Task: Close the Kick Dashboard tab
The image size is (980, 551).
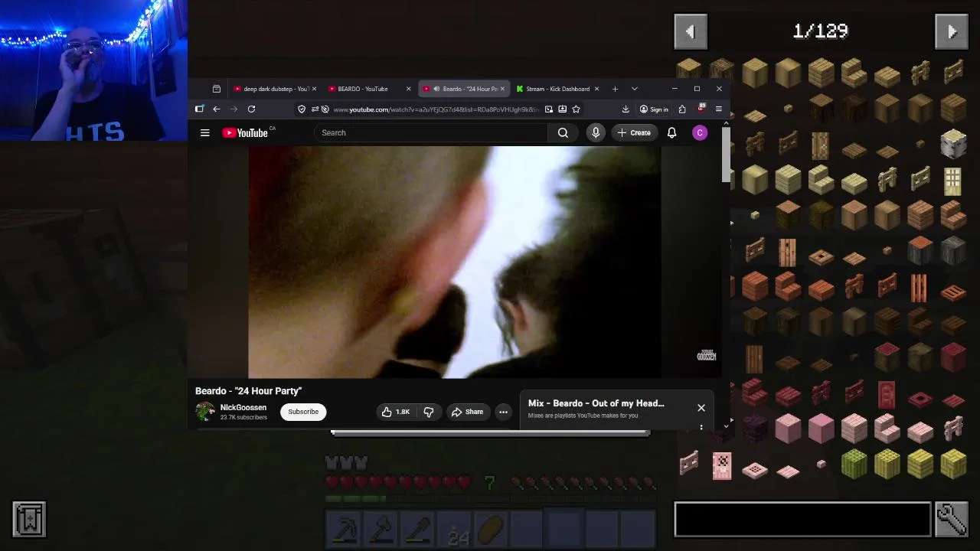Action: (x=596, y=89)
